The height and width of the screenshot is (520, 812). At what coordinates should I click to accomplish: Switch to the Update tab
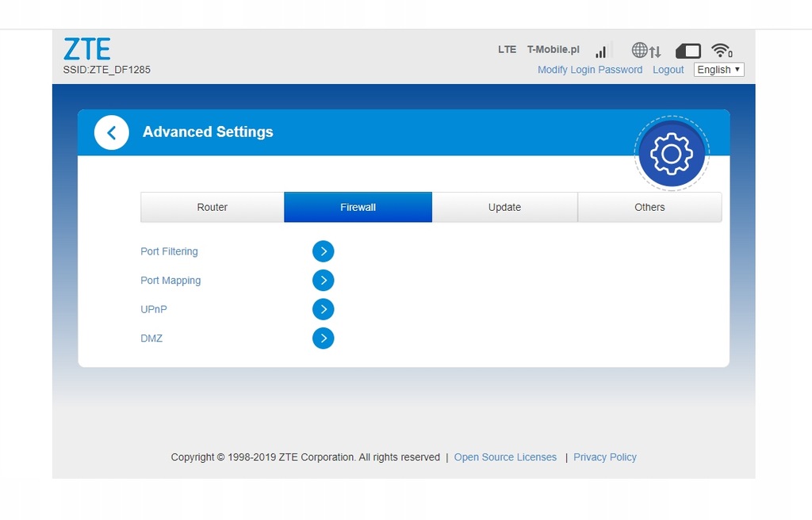(x=504, y=207)
